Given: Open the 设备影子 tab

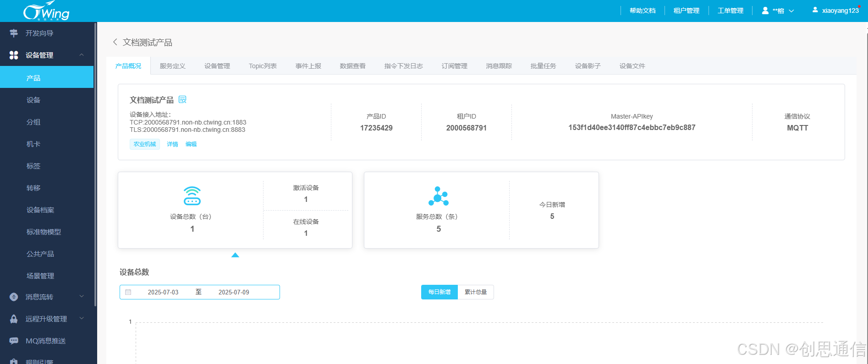Looking at the screenshot, I should 588,66.
